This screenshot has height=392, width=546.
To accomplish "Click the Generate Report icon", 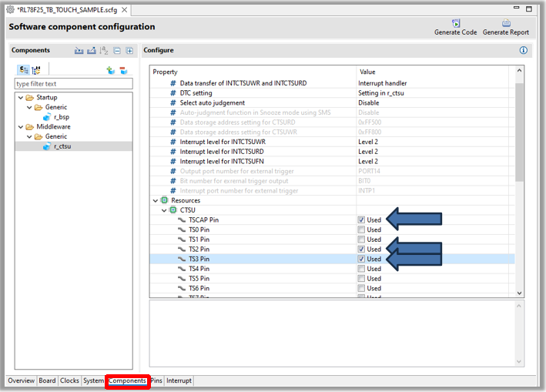I will coord(506,23).
